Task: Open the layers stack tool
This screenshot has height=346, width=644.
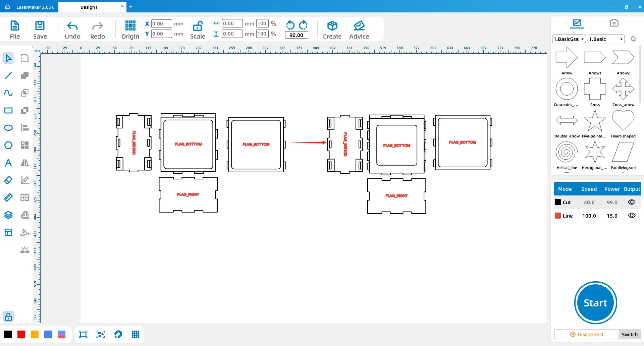Action: click(x=8, y=215)
